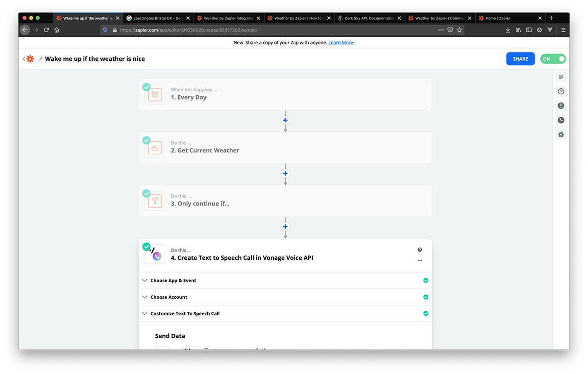
Task: Open the page actions three-dot menu
Action: pyautogui.click(x=441, y=30)
